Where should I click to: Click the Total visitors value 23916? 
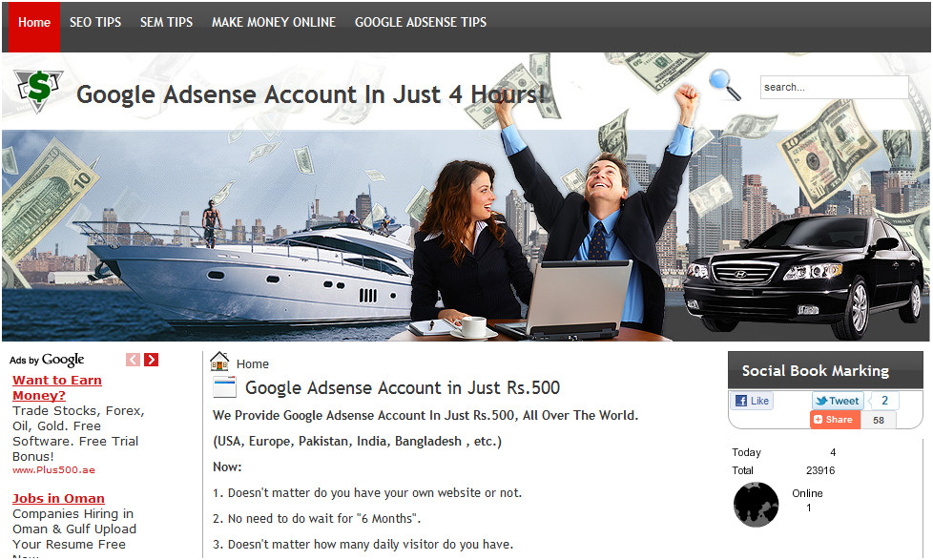(819, 470)
